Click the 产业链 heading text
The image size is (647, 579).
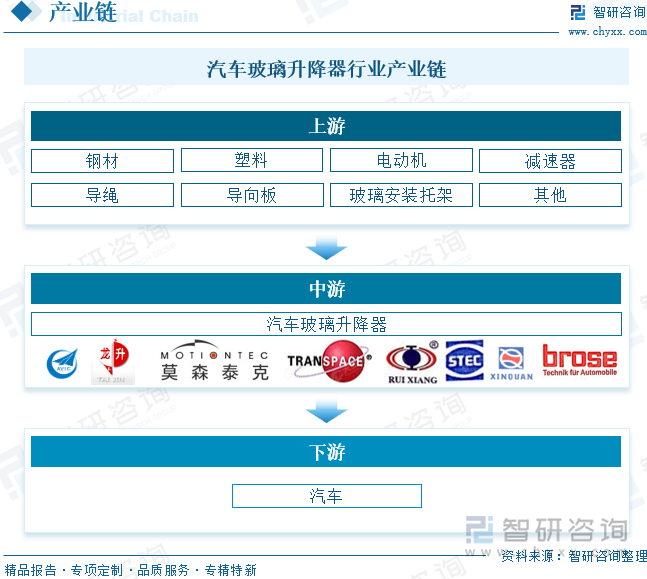[83, 12]
